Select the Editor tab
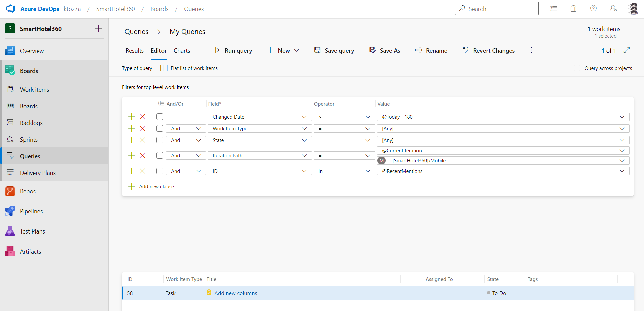Image resolution: width=644 pixels, height=311 pixels. (x=158, y=50)
